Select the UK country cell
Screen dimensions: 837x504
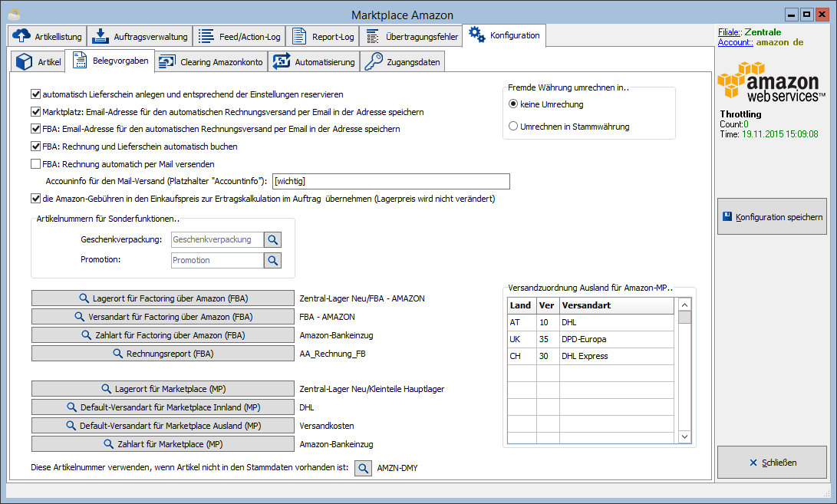522,339
